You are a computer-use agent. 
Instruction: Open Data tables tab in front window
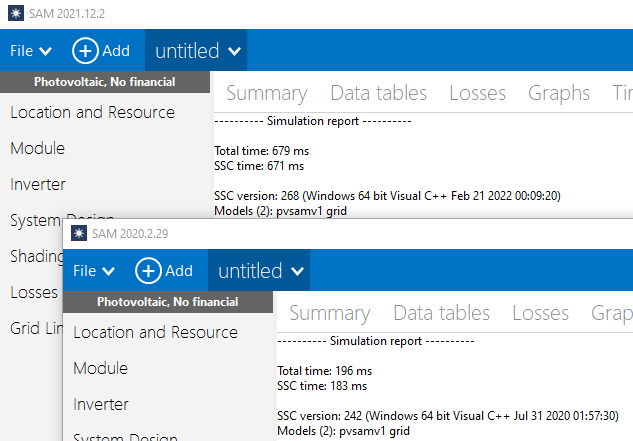click(x=441, y=313)
